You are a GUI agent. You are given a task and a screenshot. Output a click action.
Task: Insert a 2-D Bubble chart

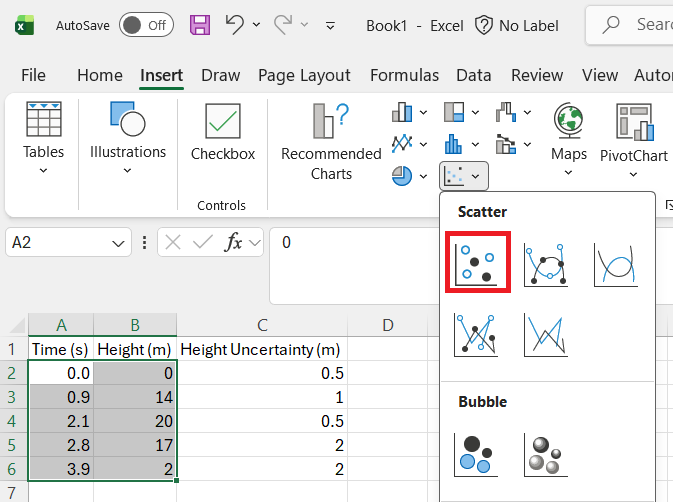click(476, 455)
